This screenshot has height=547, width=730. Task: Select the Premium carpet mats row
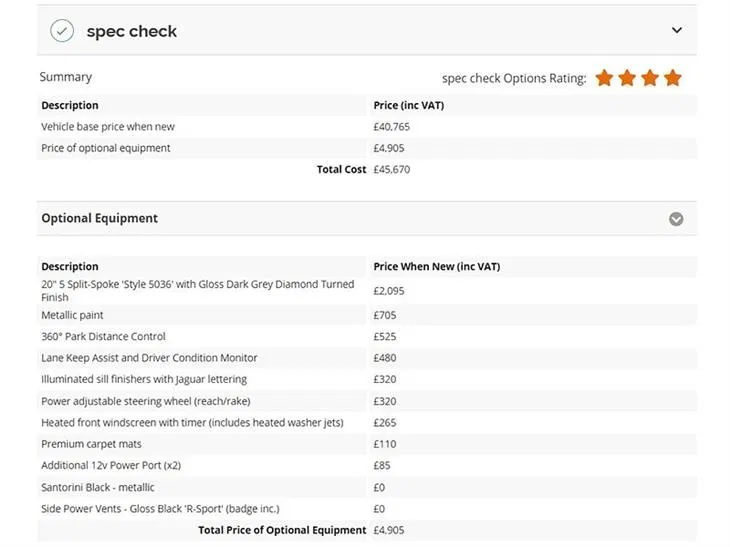(367, 444)
